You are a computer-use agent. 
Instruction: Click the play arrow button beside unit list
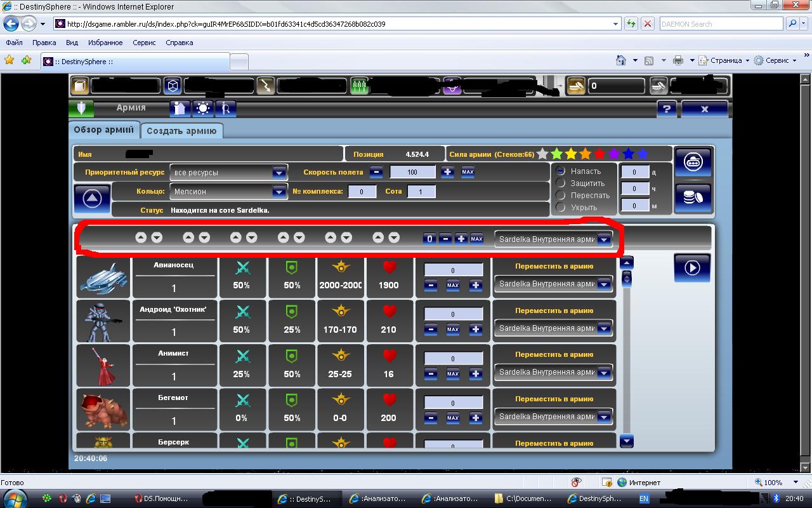[x=691, y=268]
